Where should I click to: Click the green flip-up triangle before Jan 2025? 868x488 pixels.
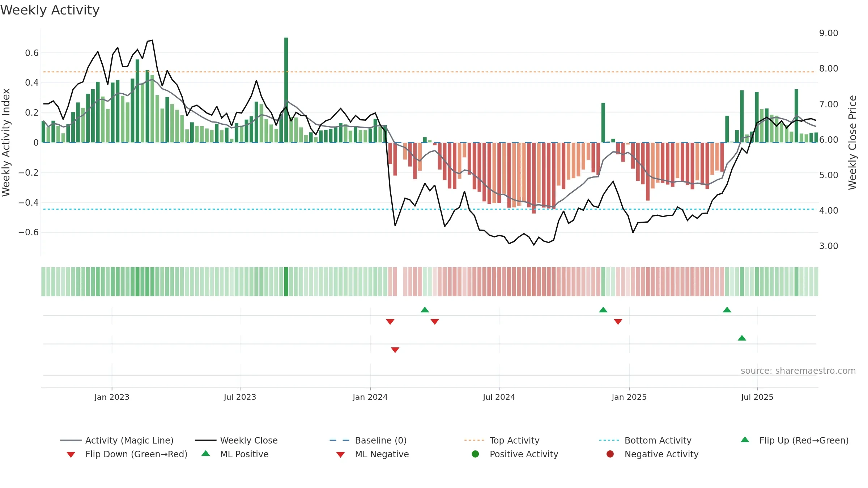tap(603, 310)
